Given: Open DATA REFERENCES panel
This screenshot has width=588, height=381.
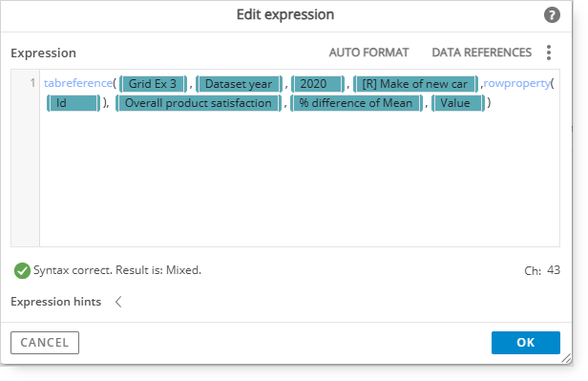Looking at the screenshot, I should point(481,53).
